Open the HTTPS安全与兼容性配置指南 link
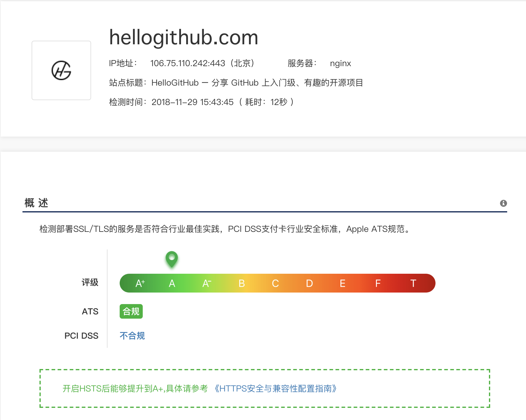 tap(275, 388)
